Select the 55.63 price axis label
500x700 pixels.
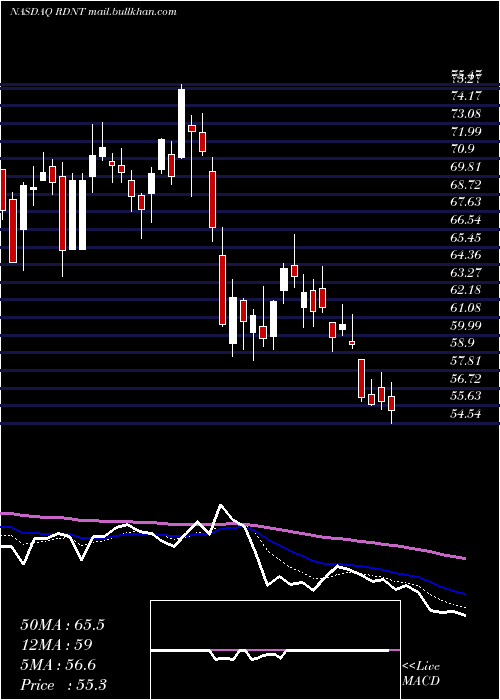click(466, 396)
